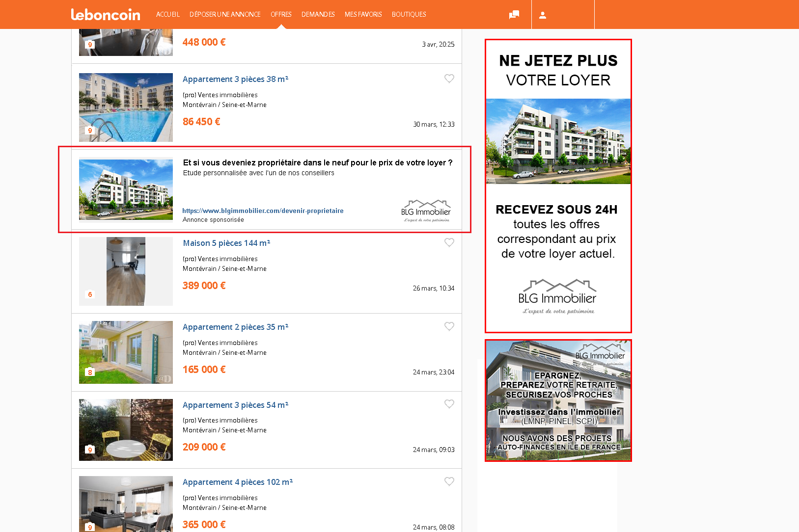
Task: Add Appartement 4 pièces 102 m² to favorites
Action: coord(449,481)
